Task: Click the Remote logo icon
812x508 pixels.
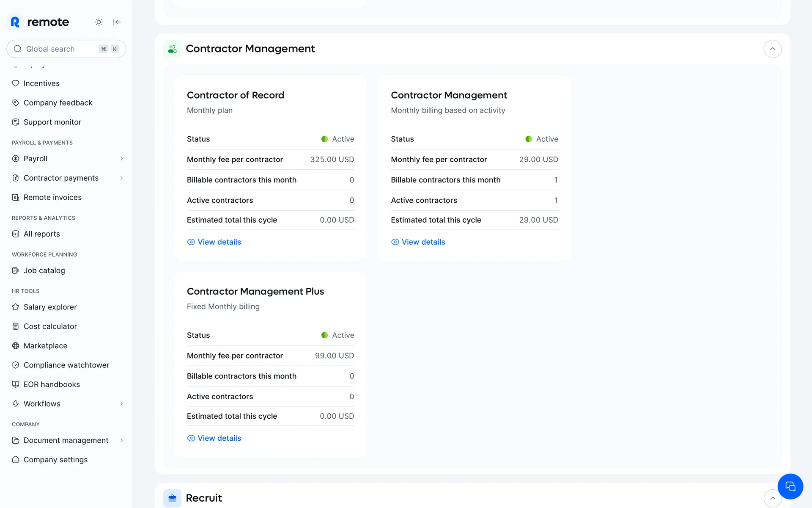Action: pos(15,22)
